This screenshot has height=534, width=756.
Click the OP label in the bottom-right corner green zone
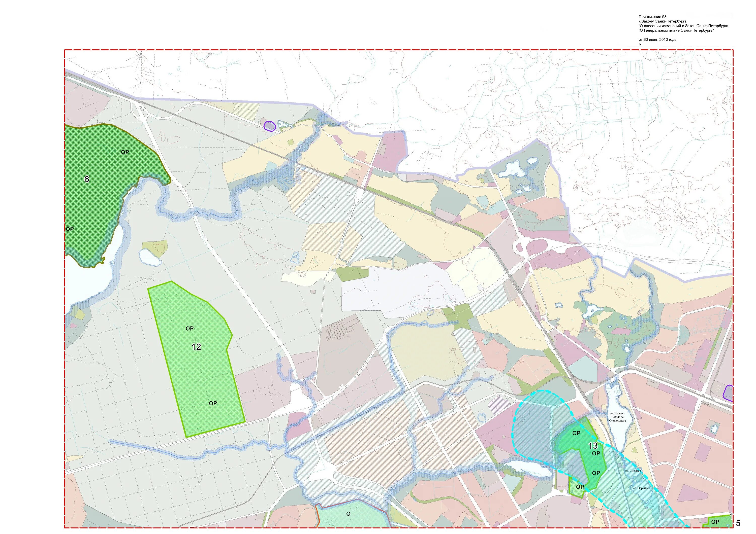click(x=715, y=522)
